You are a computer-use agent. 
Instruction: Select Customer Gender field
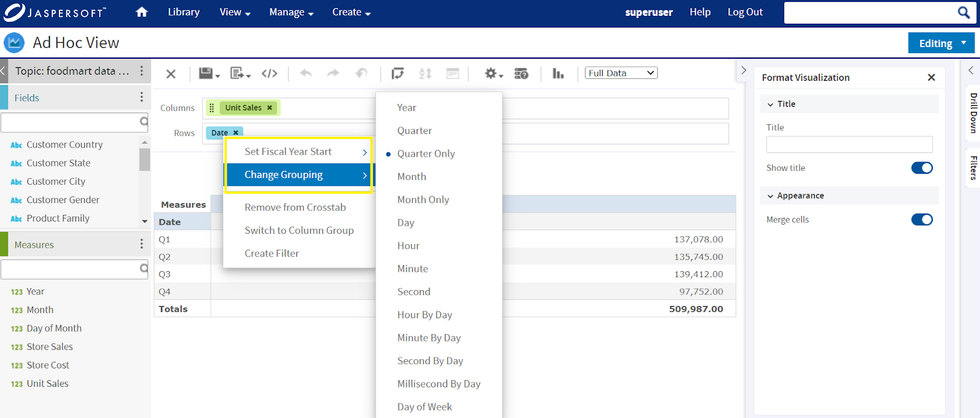pos(62,200)
